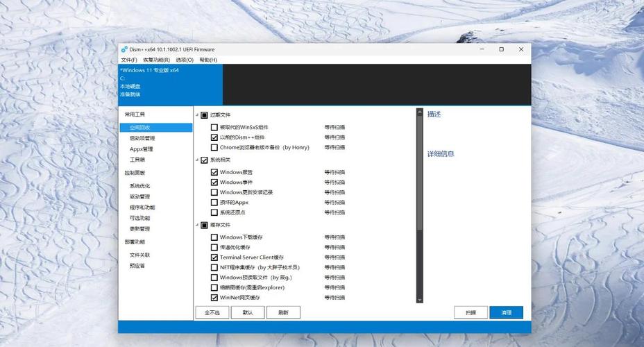Click the scrollbar down arrow in the cleanup list
This screenshot has width=644, height=347.
(x=419, y=300)
